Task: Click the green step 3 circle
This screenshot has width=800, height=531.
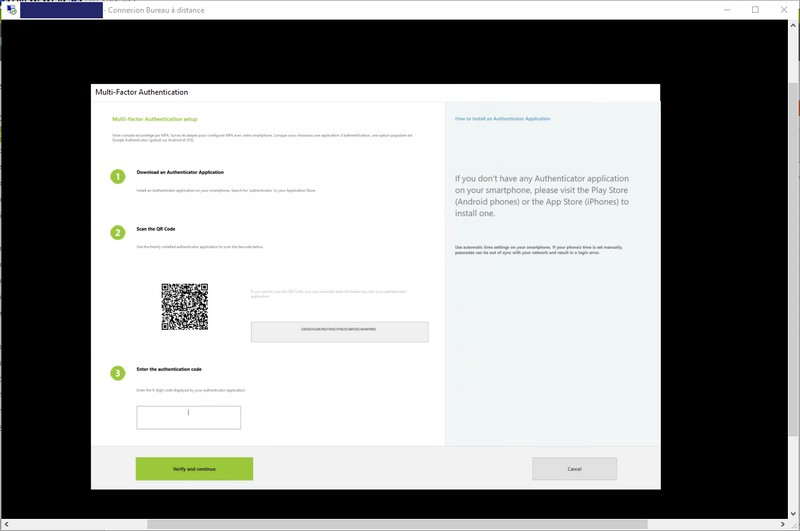Action: [x=118, y=373]
